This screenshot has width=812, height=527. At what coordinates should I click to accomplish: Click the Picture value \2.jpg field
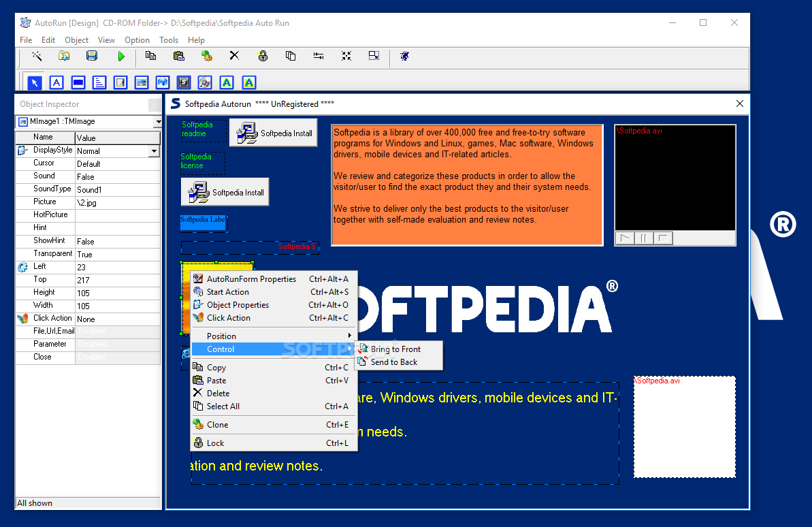click(x=118, y=203)
